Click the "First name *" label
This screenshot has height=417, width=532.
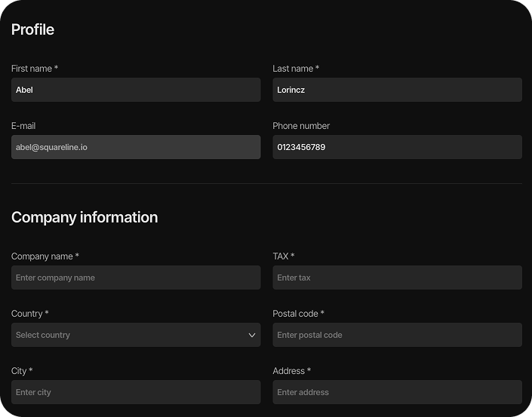(x=35, y=69)
